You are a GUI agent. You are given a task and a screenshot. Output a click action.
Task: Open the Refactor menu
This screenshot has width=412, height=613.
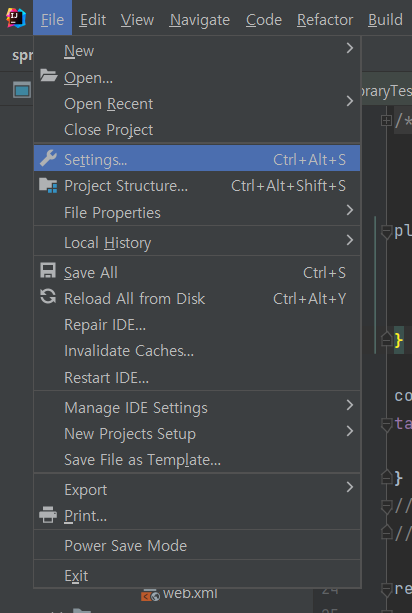coord(325,20)
